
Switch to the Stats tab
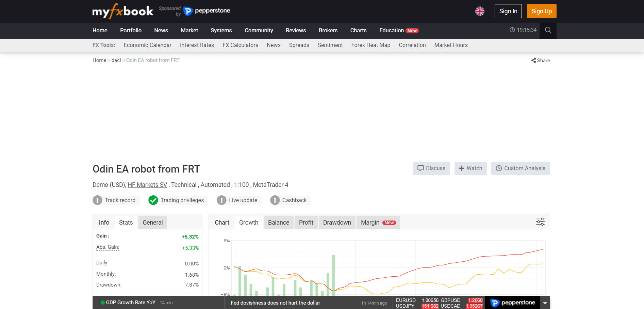(126, 223)
